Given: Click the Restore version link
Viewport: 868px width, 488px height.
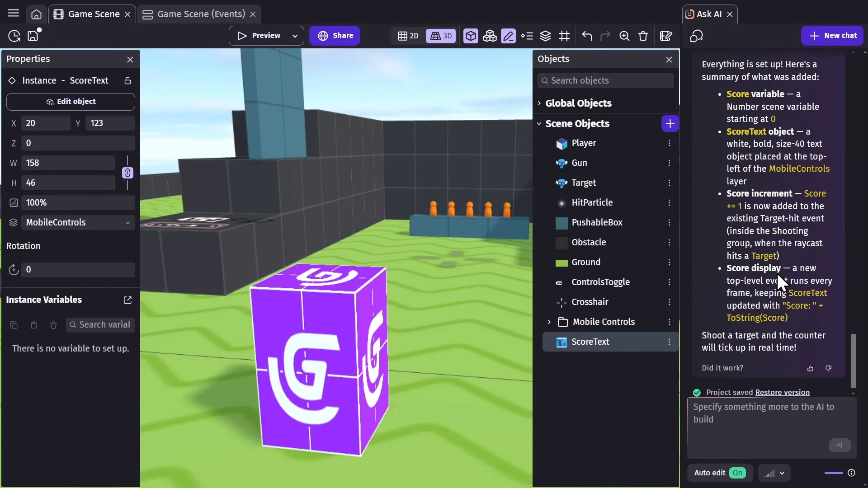Looking at the screenshot, I should click(x=782, y=392).
